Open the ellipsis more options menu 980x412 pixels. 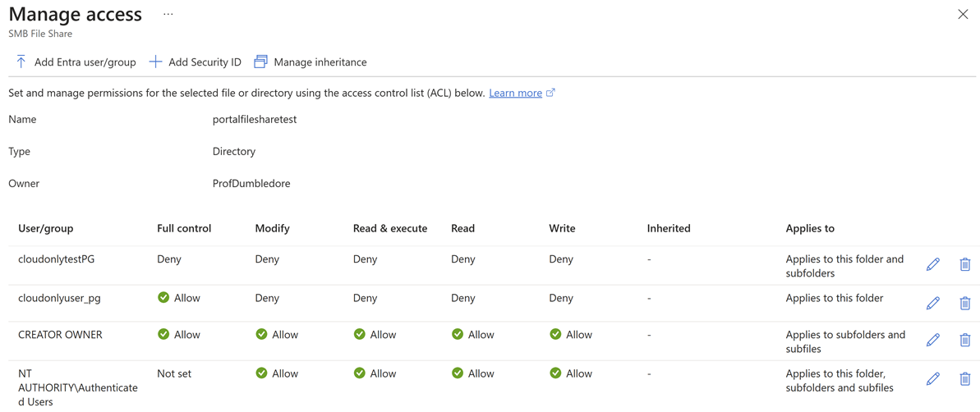168,15
